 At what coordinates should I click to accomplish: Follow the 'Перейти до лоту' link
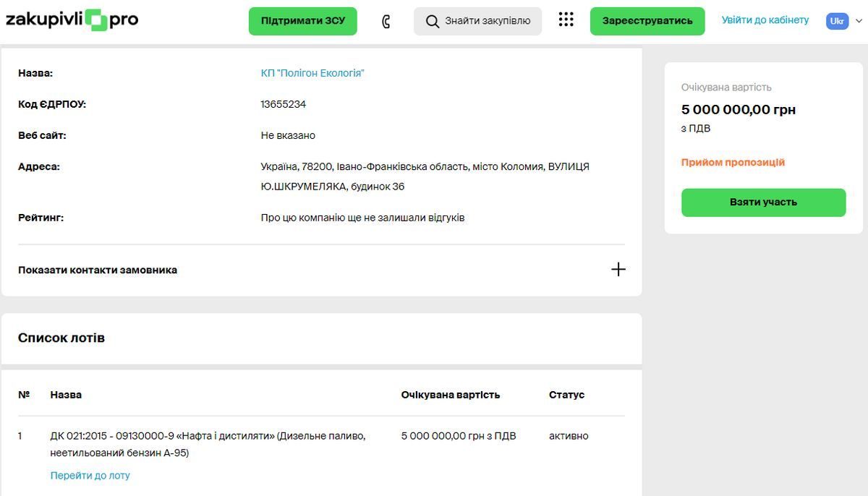89,475
